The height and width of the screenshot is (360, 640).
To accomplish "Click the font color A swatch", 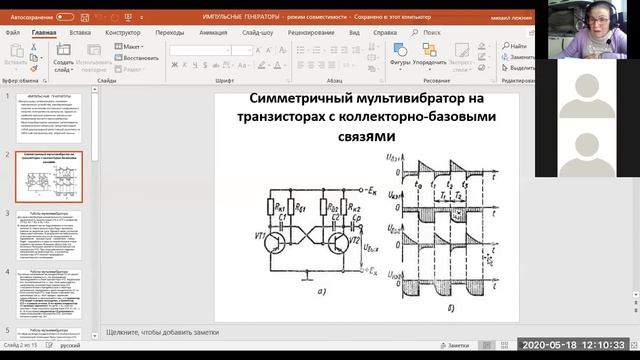I will (278, 65).
